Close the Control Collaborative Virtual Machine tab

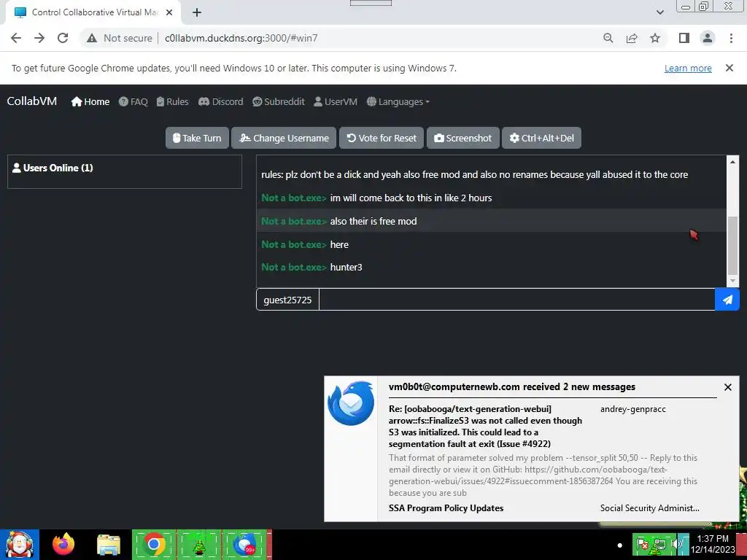169,12
